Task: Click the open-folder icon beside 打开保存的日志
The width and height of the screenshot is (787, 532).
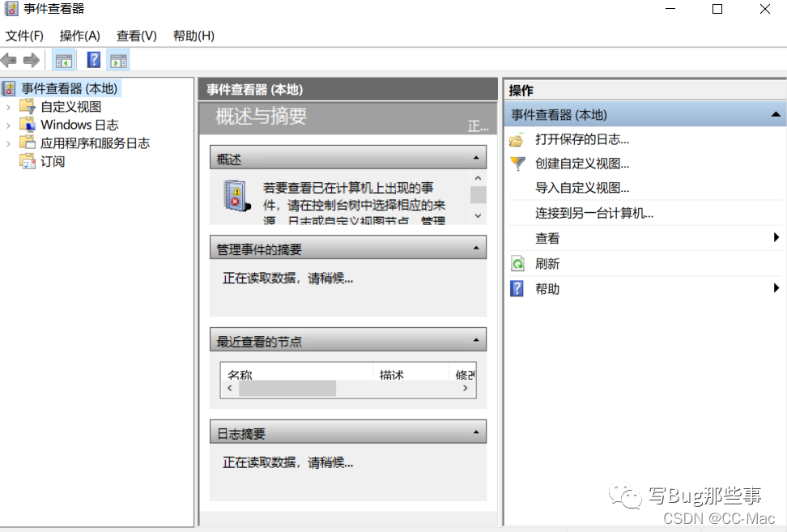Action: tap(517, 139)
